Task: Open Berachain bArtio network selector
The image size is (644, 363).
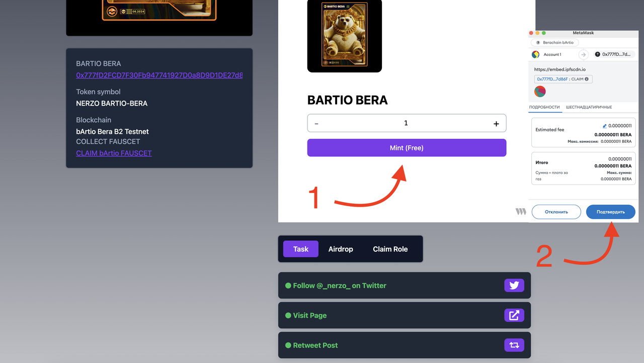Action: click(555, 43)
